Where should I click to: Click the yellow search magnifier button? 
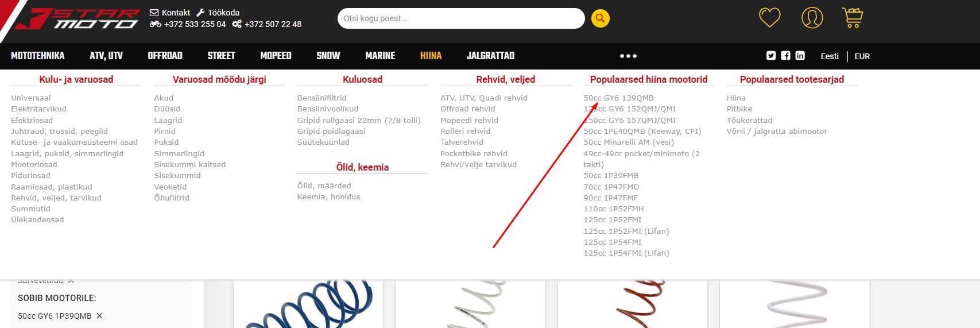[600, 18]
